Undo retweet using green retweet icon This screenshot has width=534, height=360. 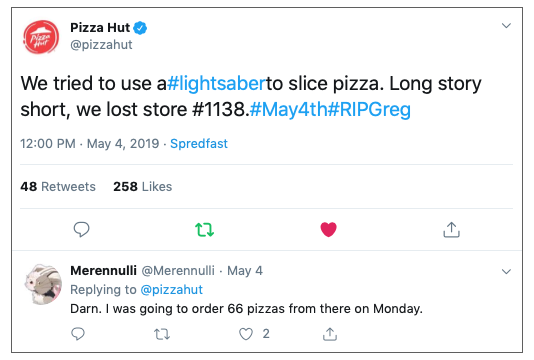click(204, 230)
